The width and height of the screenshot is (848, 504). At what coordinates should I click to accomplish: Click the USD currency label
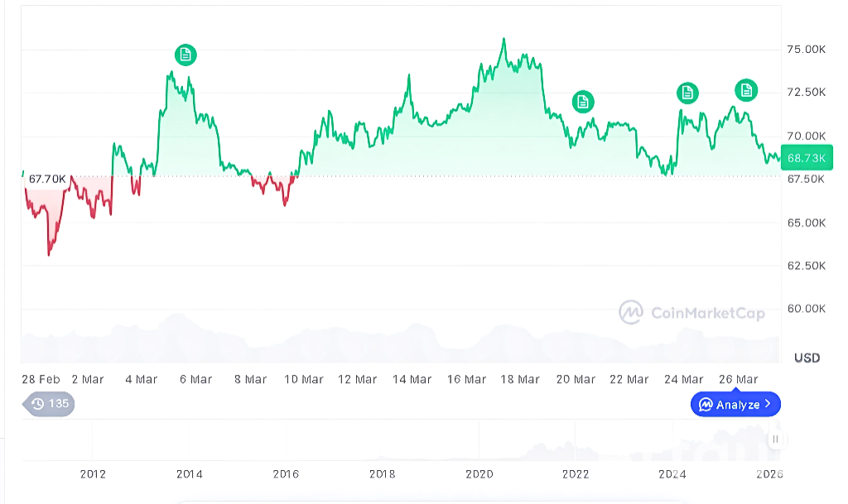click(x=807, y=358)
